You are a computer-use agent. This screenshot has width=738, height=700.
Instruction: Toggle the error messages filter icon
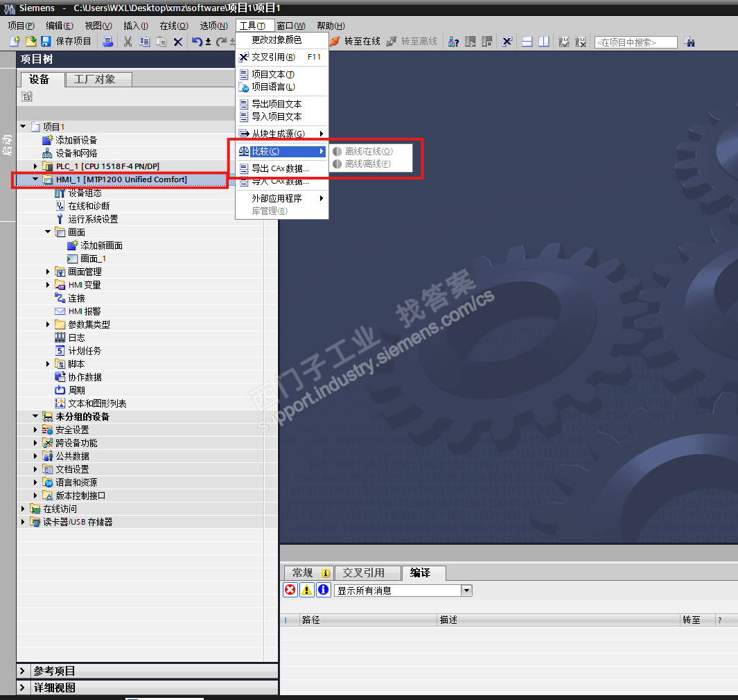point(290,589)
